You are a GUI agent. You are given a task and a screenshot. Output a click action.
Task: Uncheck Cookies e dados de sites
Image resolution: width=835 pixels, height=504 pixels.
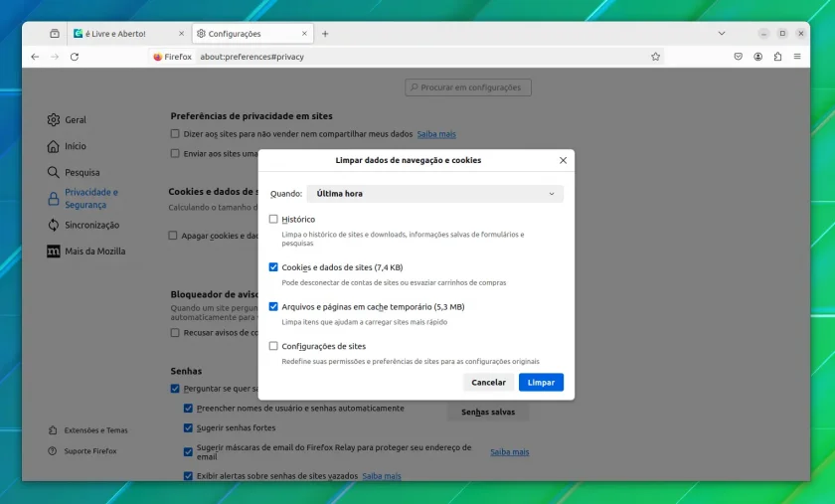pos(273,267)
